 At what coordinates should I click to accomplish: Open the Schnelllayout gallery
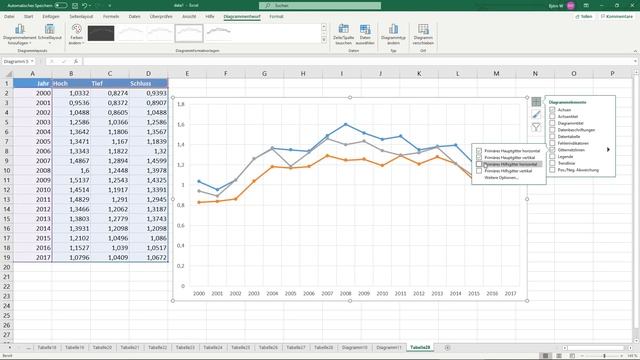pyautogui.click(x=49, y=34)
